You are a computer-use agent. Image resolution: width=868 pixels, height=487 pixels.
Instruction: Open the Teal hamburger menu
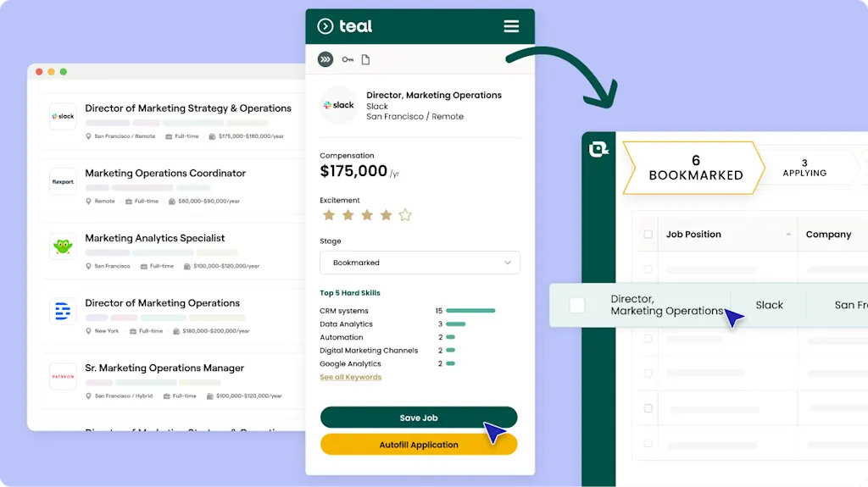pos(511,26)
